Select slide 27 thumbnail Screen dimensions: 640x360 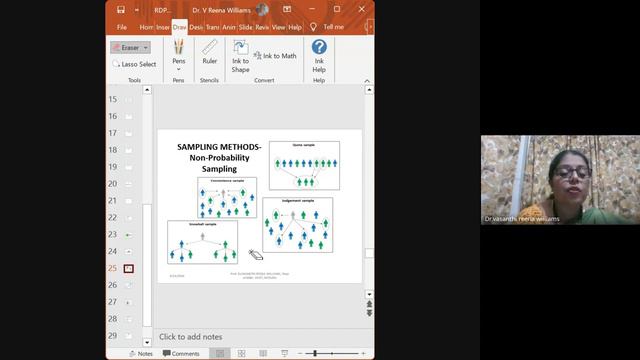tap(129, 302)
